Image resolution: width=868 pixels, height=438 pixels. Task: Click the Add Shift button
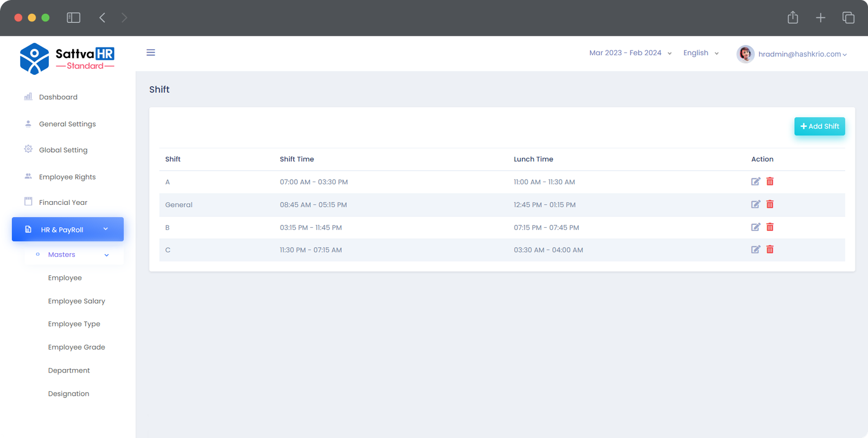pyautogui.click(x=819, y=126)
